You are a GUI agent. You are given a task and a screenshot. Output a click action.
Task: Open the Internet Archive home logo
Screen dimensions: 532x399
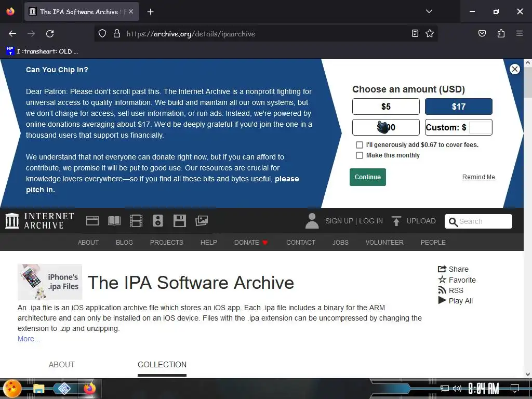[39, 221]
